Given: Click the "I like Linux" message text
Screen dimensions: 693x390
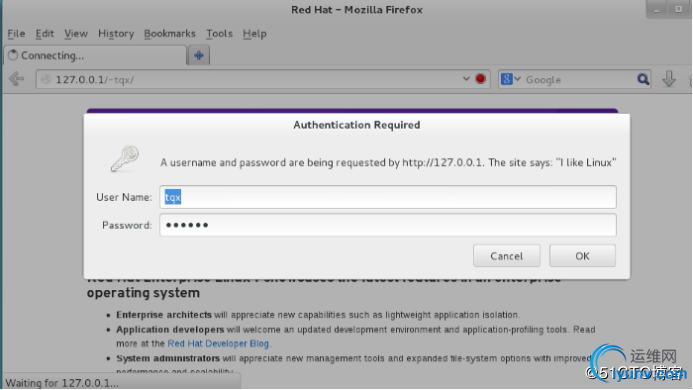Looking at the screenshot, I should (586, 163).
